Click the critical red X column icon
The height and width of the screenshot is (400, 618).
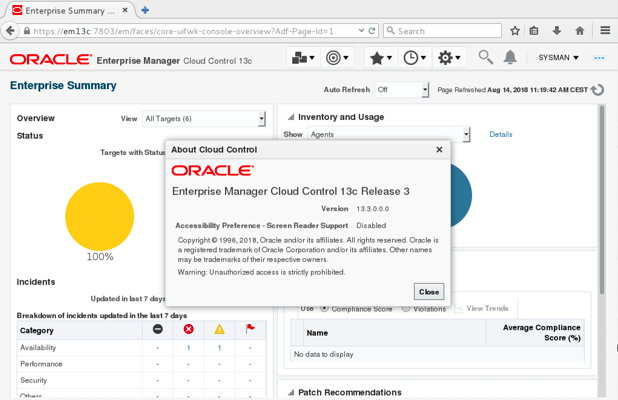click(188, 329)
